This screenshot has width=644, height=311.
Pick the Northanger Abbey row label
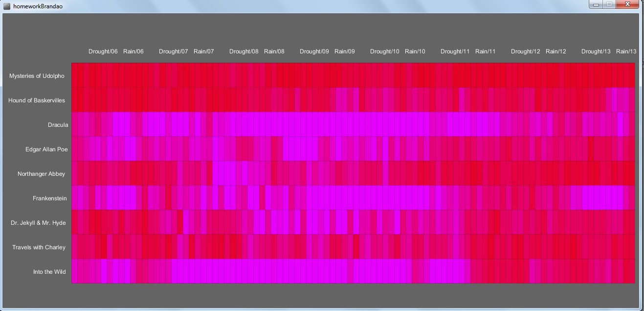tap(41, 174)
